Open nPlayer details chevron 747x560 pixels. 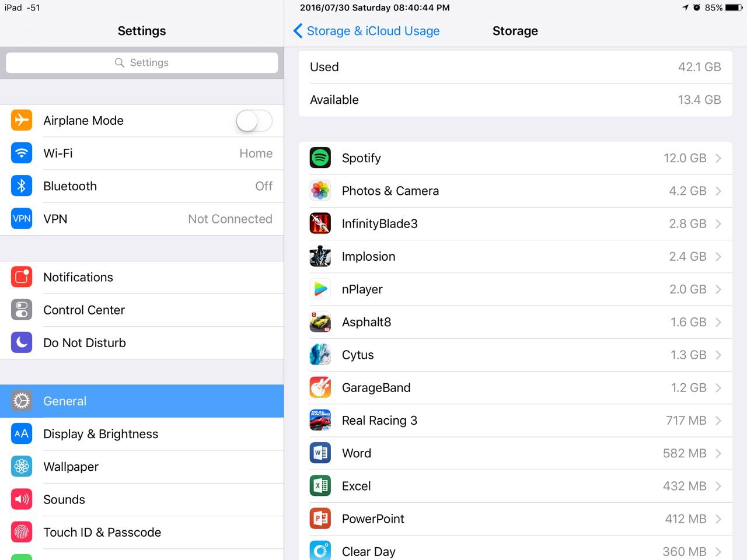tap(718, 289)
